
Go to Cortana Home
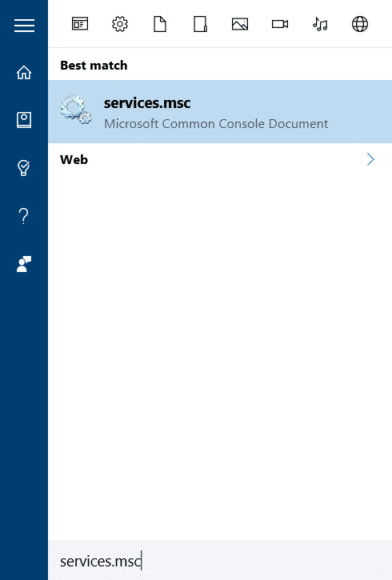coord(24,73)
